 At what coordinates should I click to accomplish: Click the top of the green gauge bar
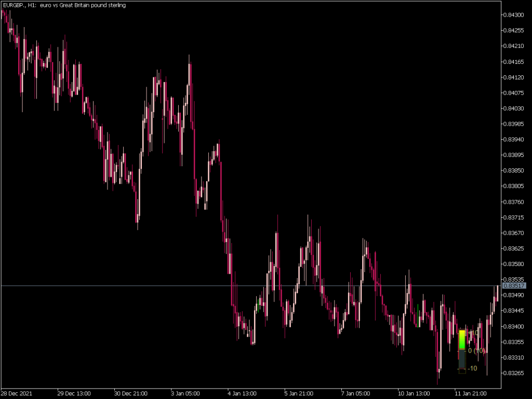(x=462, y=330)
